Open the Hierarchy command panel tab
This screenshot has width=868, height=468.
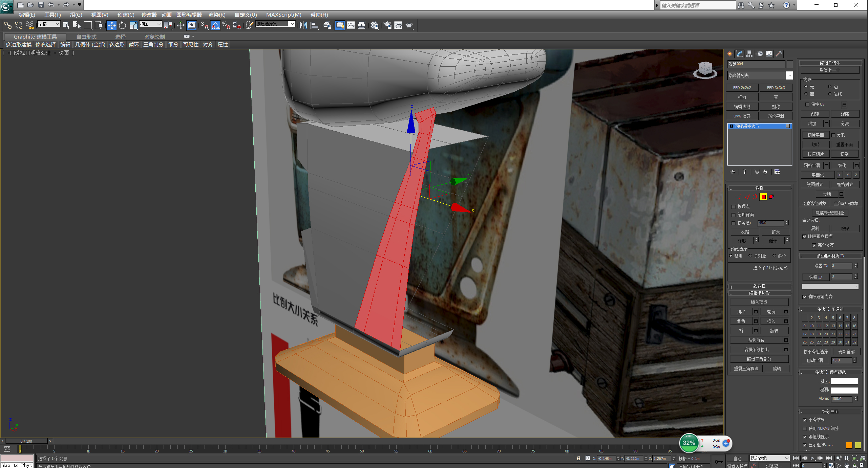pyautogui.click(x=749, y=53)
